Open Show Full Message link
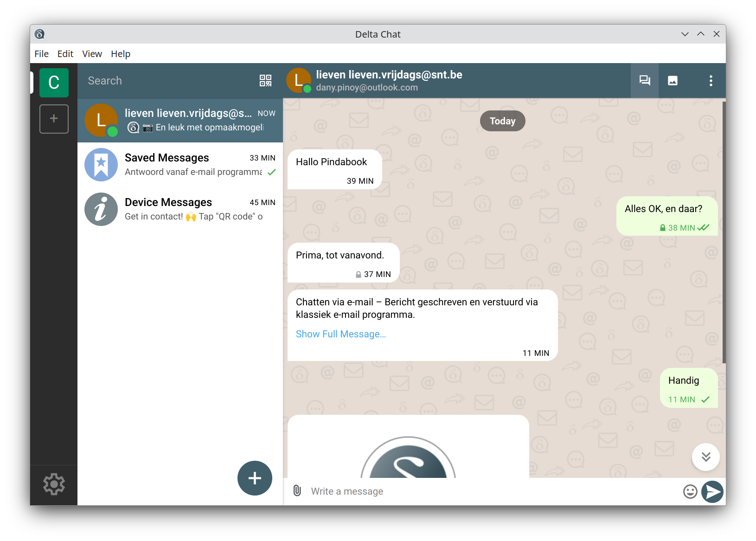Viewport: 756px width, 541px height. tap(341, 334)
